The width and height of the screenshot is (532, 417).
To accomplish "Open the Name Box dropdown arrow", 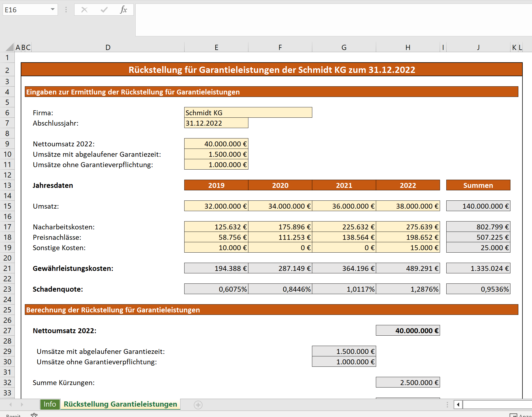I will 53,10.
